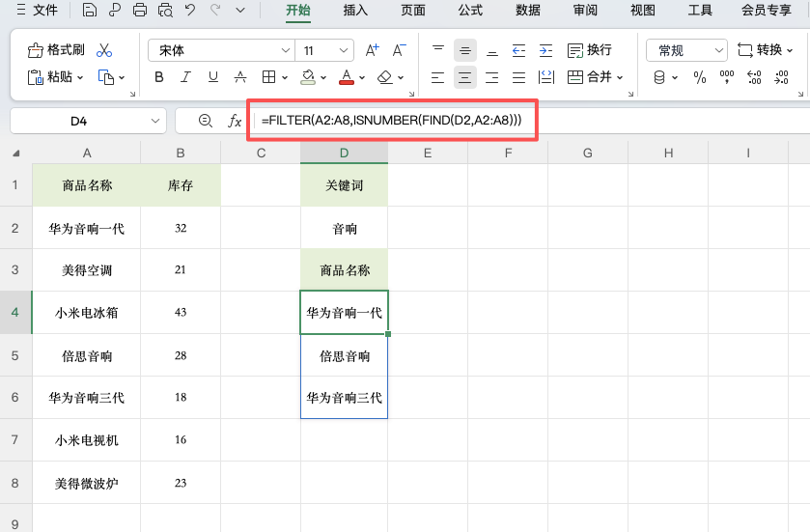
Task: Align text left
Action: 437,77
